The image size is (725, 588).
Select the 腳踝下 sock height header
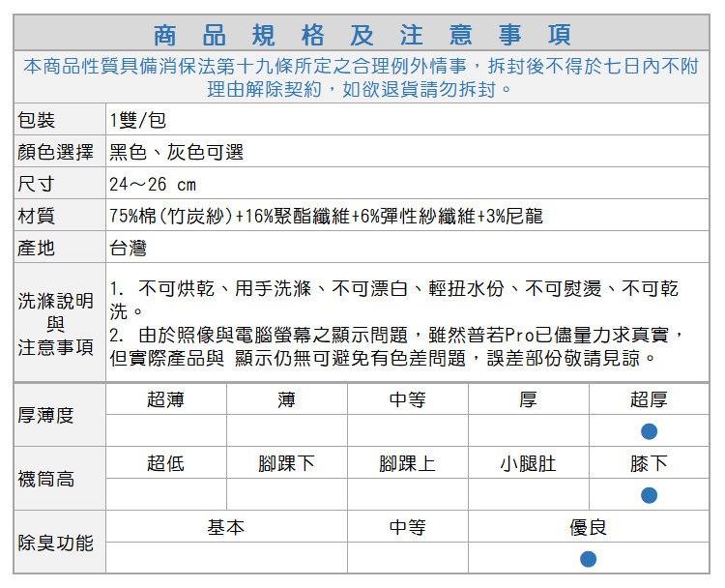[286, 463]
